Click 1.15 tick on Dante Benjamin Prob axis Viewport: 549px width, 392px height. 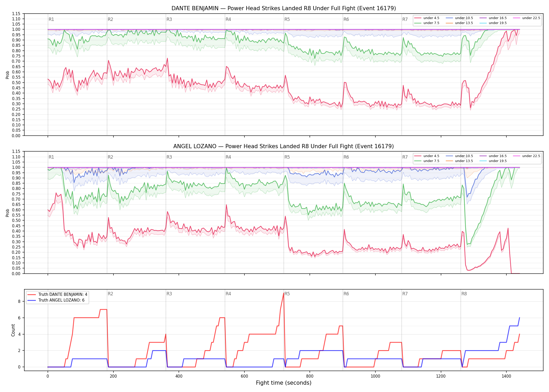16,14
